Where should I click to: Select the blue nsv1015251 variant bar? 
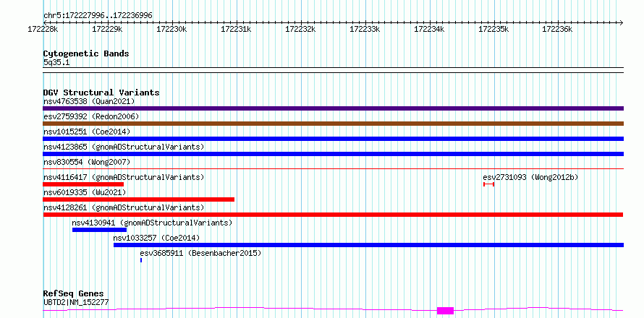click(333, 139)
